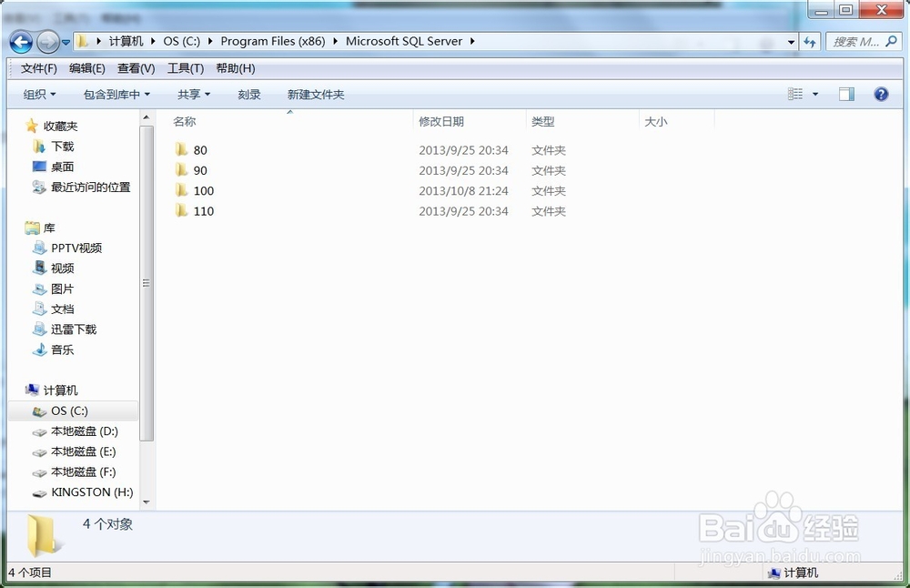Open the 文档 library
Screen dimensions: 910x588
click(62, 309)
